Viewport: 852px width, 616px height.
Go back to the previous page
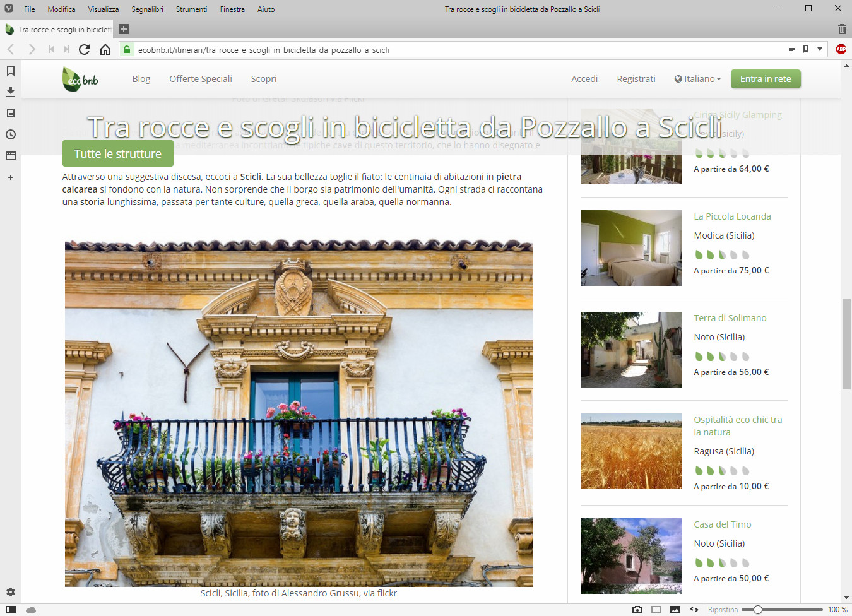click(x=11, y=49)
